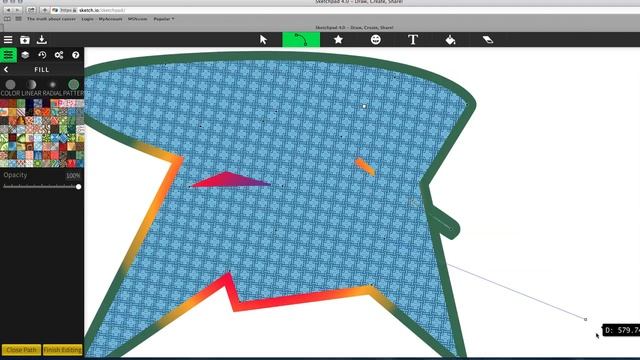Screen dimensions: 640x360
Task: Click the browser back button
Action: click(x=8, y=10)
